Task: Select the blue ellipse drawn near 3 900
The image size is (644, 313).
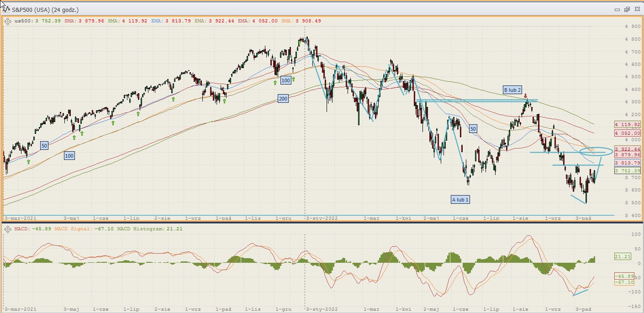Action: pos(596,151)
